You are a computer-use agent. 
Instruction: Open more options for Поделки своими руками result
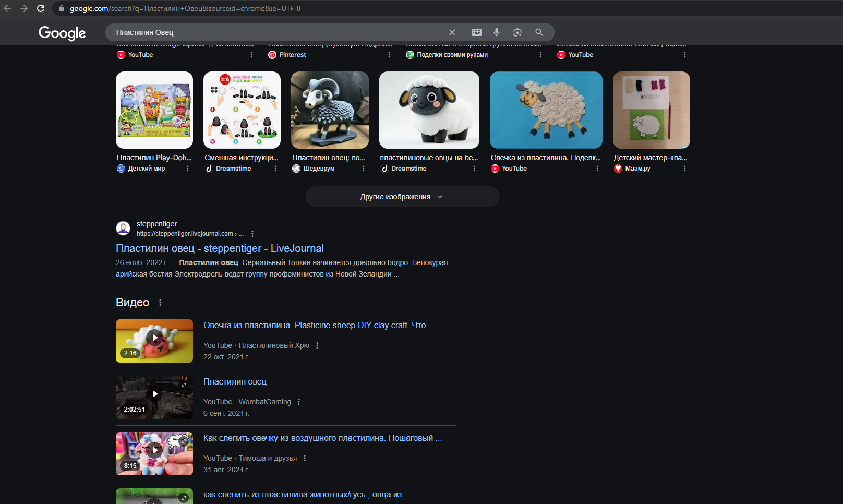pos(540,55)
